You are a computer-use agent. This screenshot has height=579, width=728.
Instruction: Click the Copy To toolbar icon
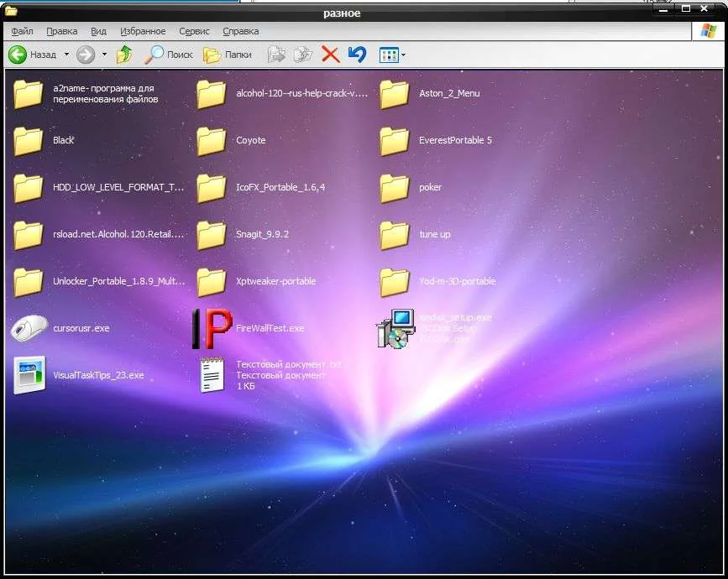pyautogui.click(x=302, y=55)
